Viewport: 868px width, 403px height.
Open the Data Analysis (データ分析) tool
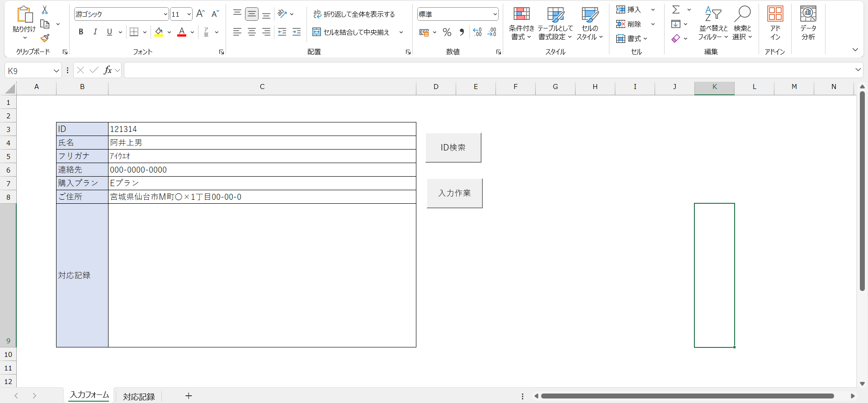808,23
